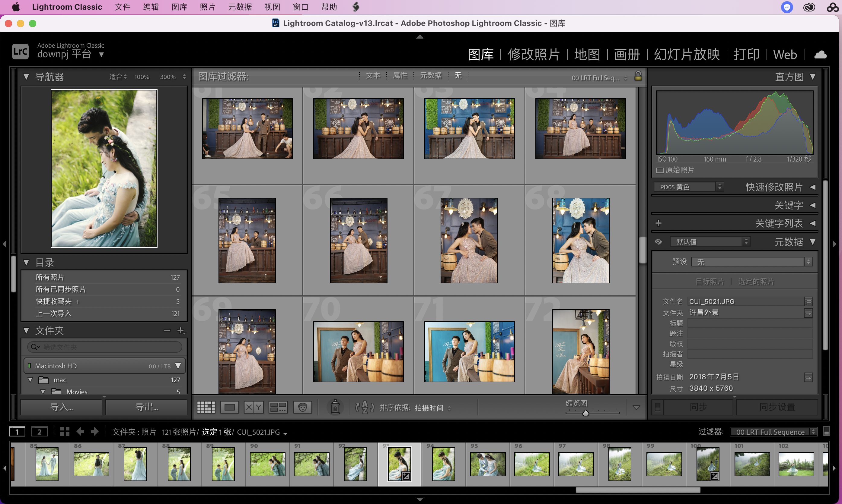Collapse the 导航器 panel triangle

26,77
